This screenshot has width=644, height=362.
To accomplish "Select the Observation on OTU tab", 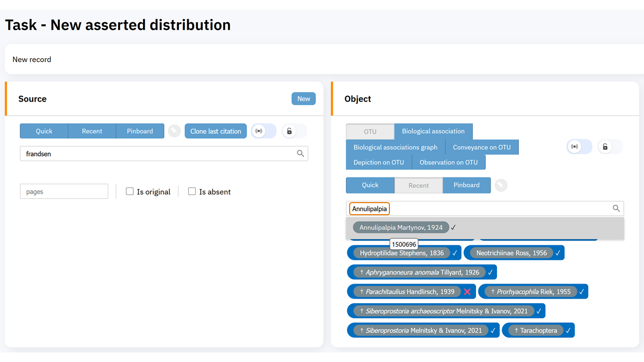I will pos(448,162).
